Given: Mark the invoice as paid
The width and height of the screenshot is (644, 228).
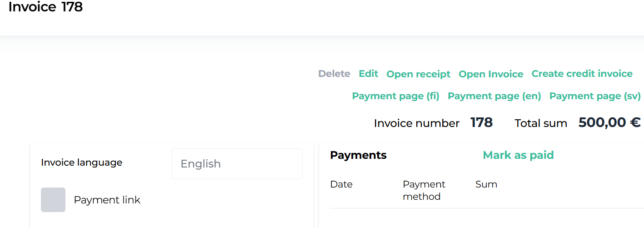Looking at the screenshot, I should [518, 155].
